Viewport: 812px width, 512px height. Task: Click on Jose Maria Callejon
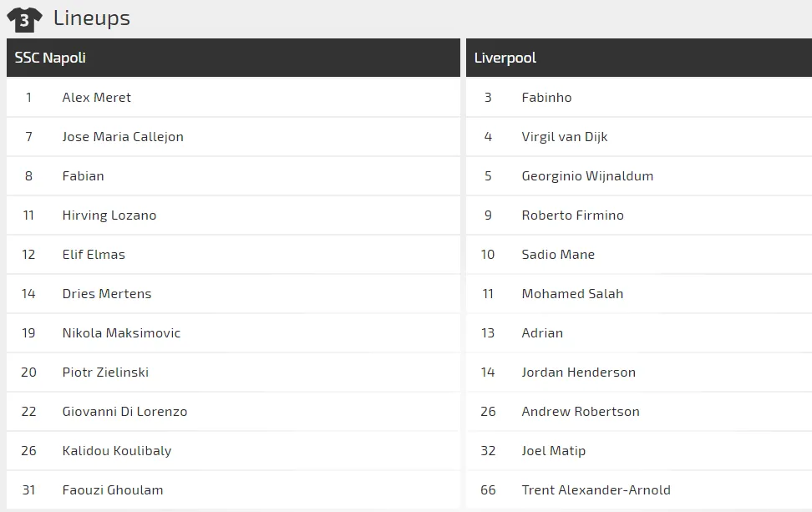(123, 137)
